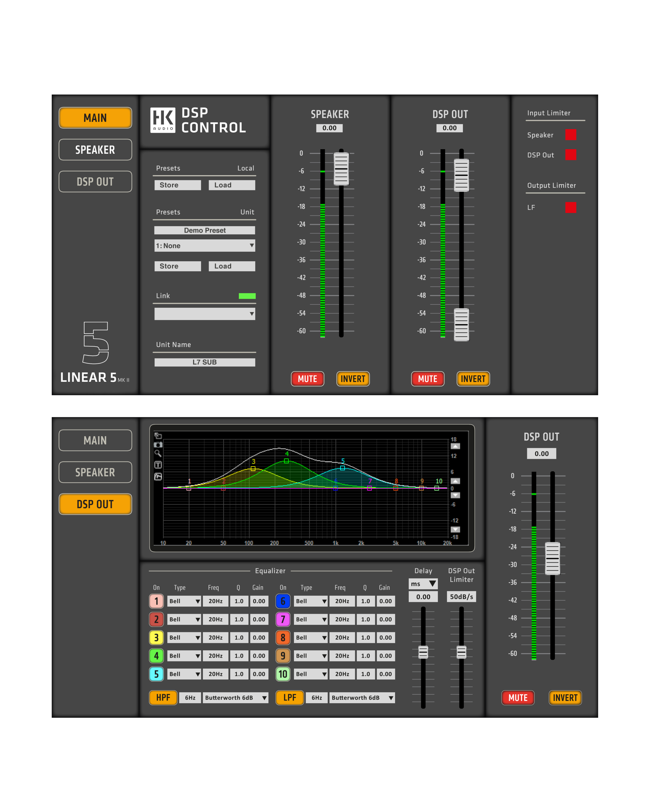Viewport: 650px width, 812px height.
Task: Click the camera snapshot icon in EQ graph
Action: point(158,445)
